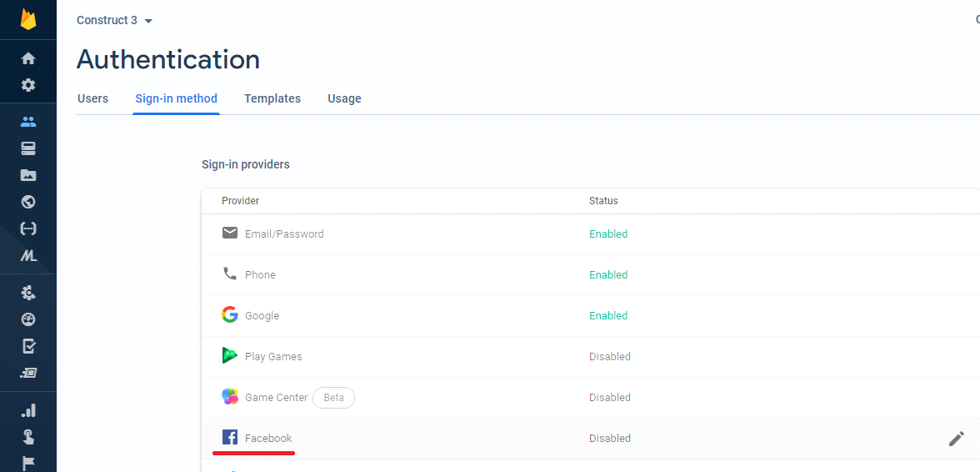Edit Facebook provider with pencil icon
The height and width of the screenshot is (472, 980).
click(956, 439)
